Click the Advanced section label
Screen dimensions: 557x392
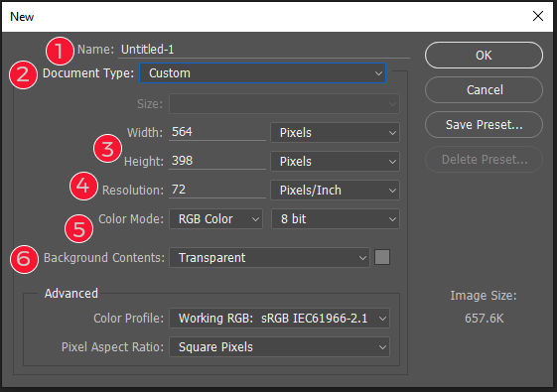click(x=71, y=294)
